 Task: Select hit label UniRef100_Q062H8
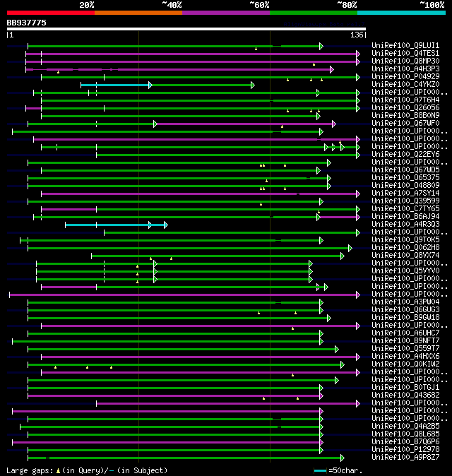(405, 247)
